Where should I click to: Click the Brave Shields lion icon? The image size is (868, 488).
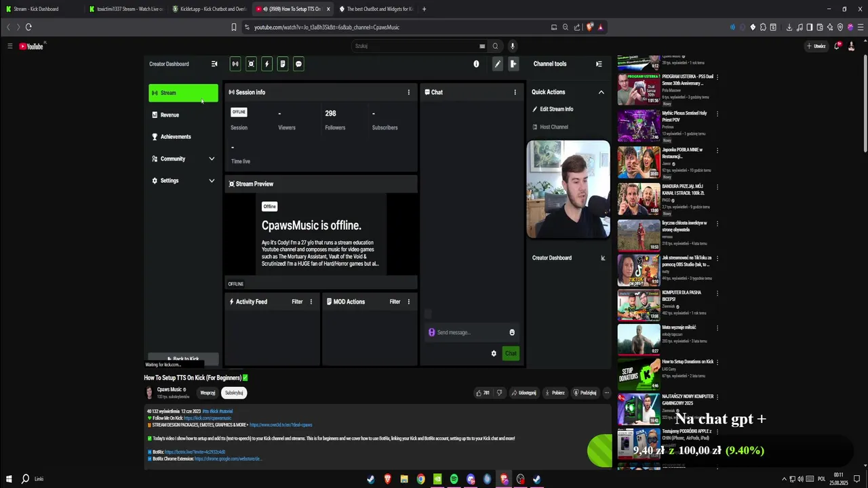tap(589, 27)
